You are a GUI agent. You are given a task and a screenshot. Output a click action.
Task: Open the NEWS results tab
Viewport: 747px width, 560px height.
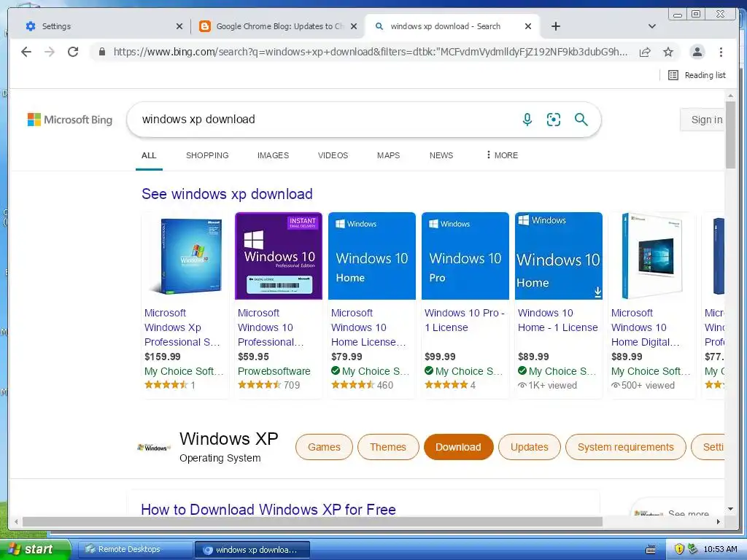(x=441, y=155)
